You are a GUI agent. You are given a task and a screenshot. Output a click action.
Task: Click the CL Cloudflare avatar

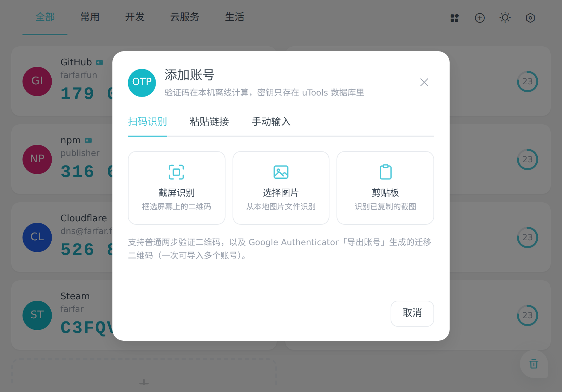click(37, 237)
